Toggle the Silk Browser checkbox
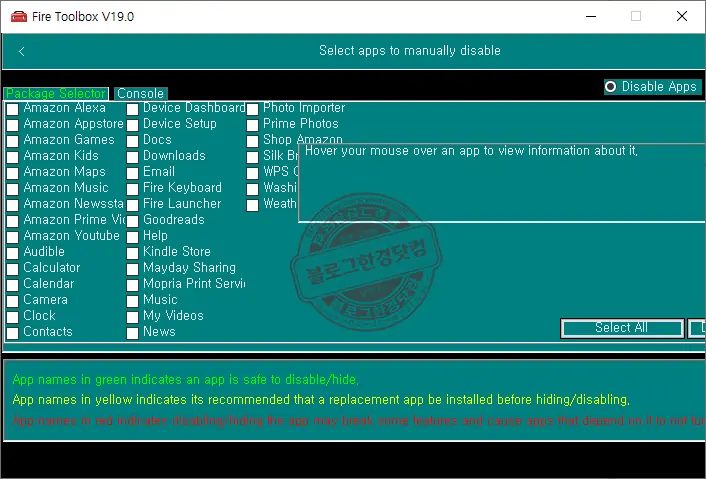This screenshot has width=706, height=479. (253, 157)
